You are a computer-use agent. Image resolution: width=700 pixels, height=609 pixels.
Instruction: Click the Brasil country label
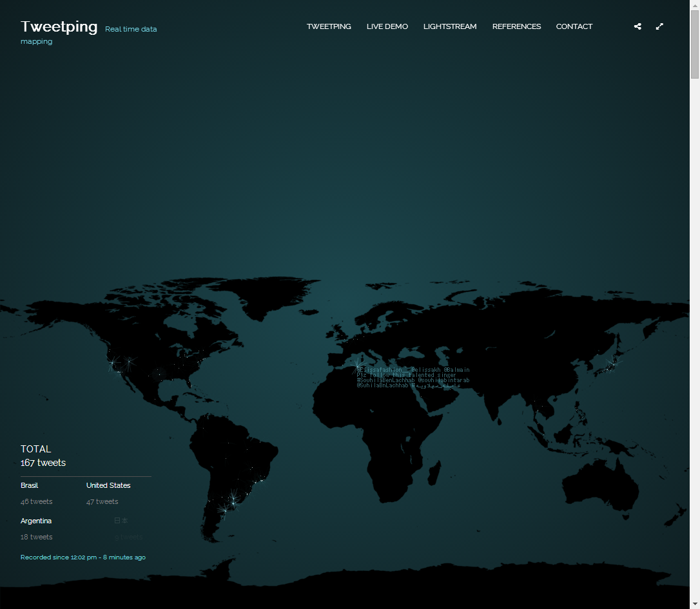click(x=30, y=485)
